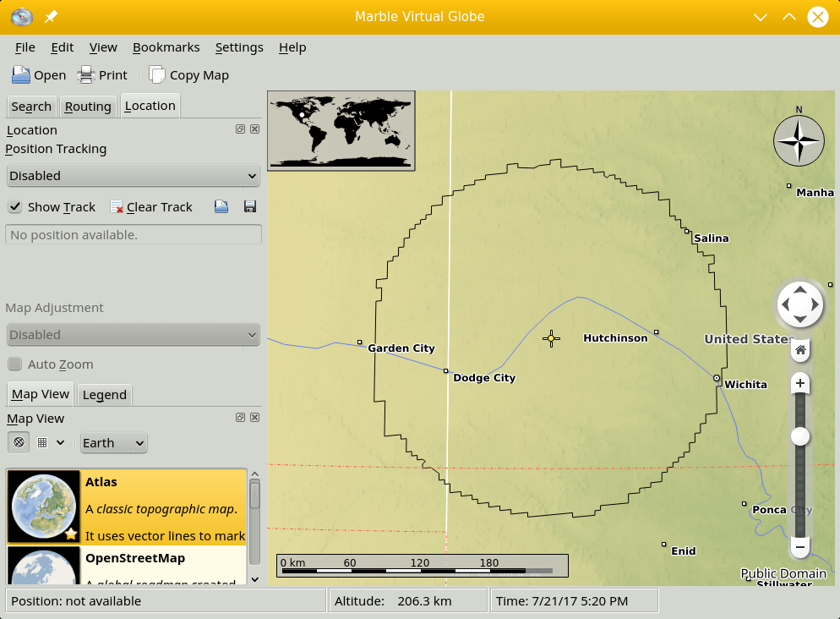The image size is (840, 619).
Task: Open the Earth celestial body dropdown
Action: pyautogui.click(x=113, y=443)
